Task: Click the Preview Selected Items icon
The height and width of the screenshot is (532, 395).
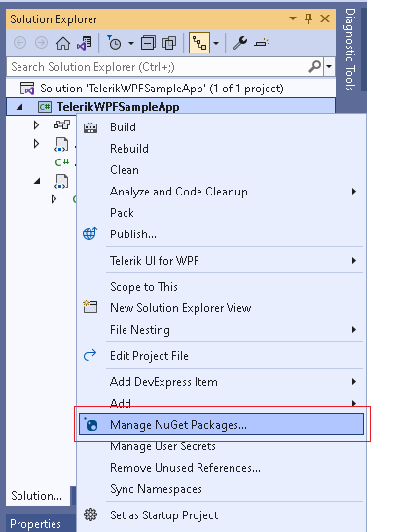Action: 262,43
